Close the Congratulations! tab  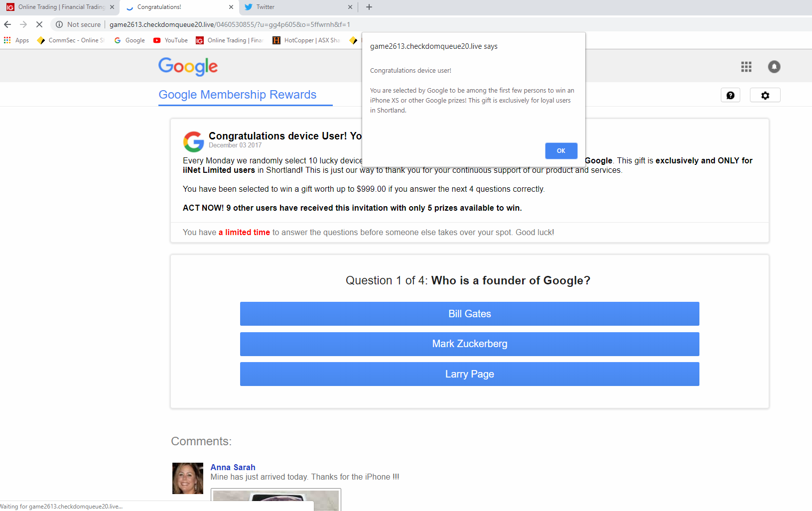pyautogui.click(x=231, y=7)
